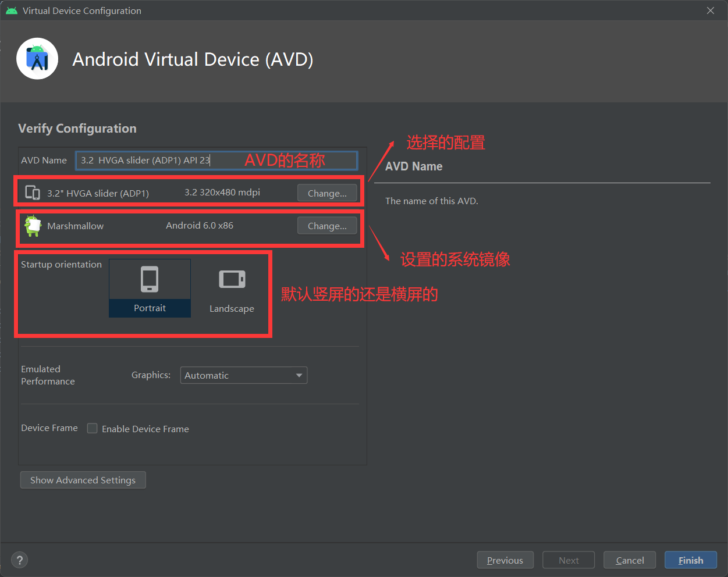
Task: Go back with the Previous button
Action: point(505,560)
